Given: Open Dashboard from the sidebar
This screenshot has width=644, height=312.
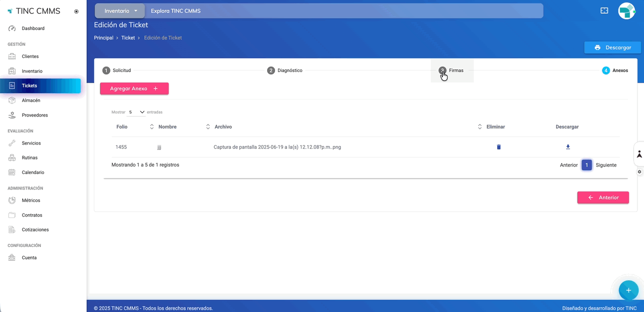Looking at the screenshot, I should (33, 28).
